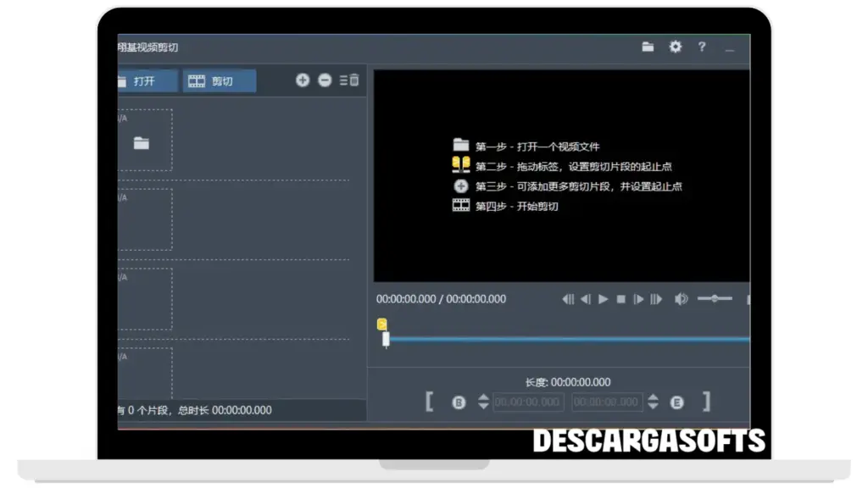Open settings via the gear icon
Screen dimensions: 868x488
(675, 47)
